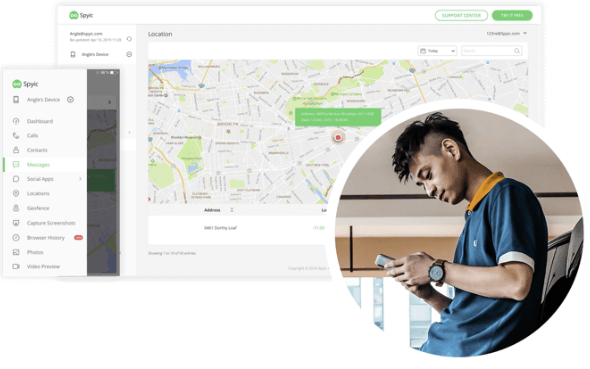Image resolution: width=590 pixels, height=369 pixels.
Task: Expand Angie's Device dropdown in desktop panel
Action: tap(129, 55)
